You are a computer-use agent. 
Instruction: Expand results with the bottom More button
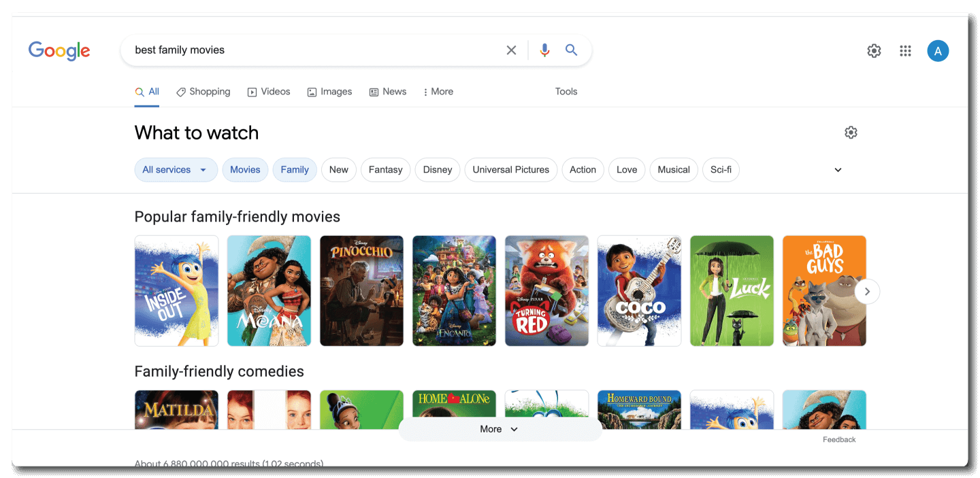(x=500, y=429)
